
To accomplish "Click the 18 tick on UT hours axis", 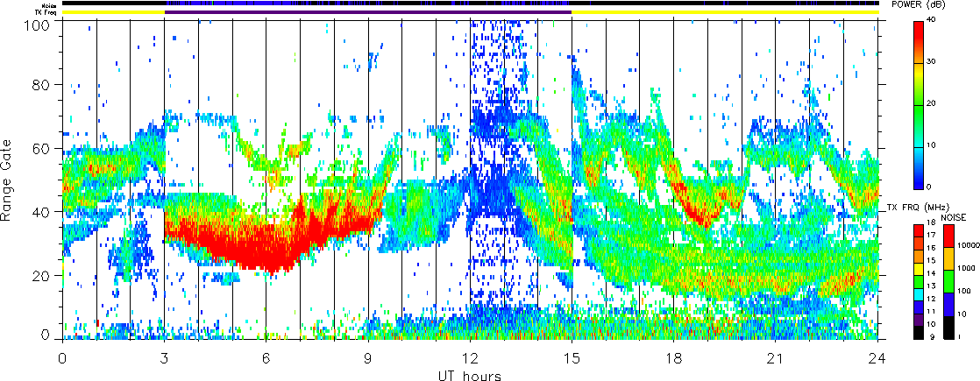I will pos(674,358).
